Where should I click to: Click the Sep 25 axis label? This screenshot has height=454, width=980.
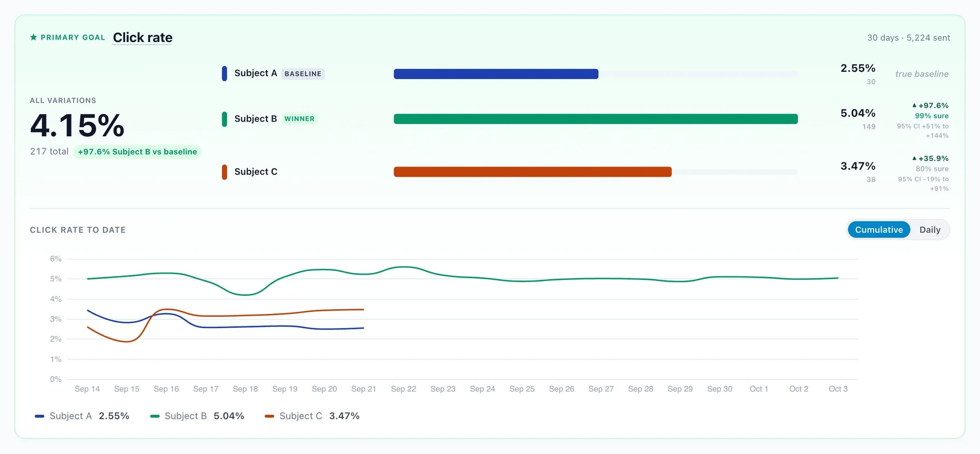click(x=522, y=389)
